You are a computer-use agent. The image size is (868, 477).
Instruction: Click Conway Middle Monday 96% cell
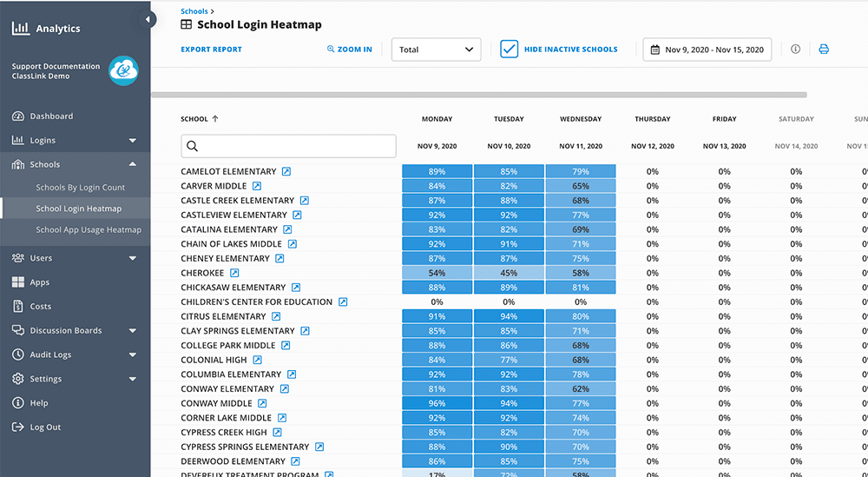(437, 403)
